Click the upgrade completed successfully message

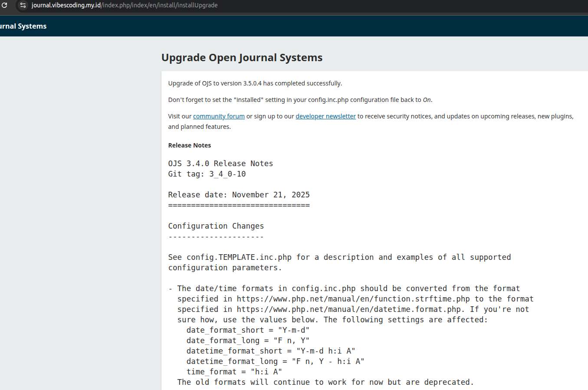[x=255, y=83]
